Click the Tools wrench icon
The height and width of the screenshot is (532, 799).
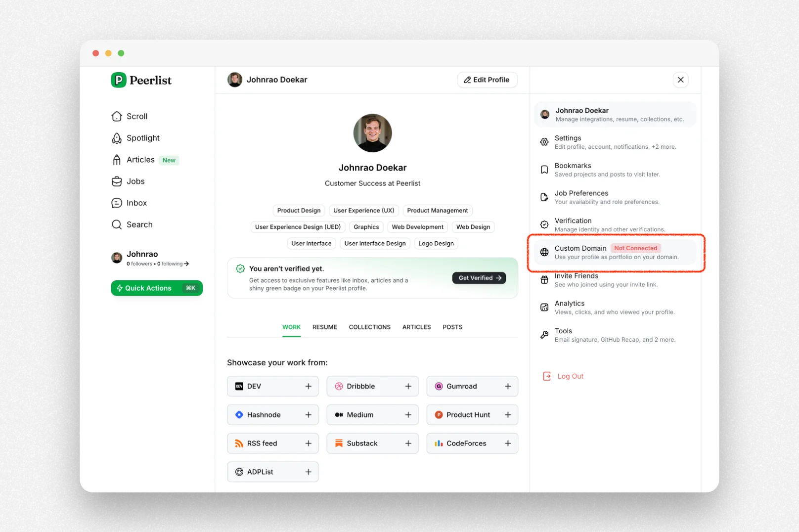click(544, 335)
